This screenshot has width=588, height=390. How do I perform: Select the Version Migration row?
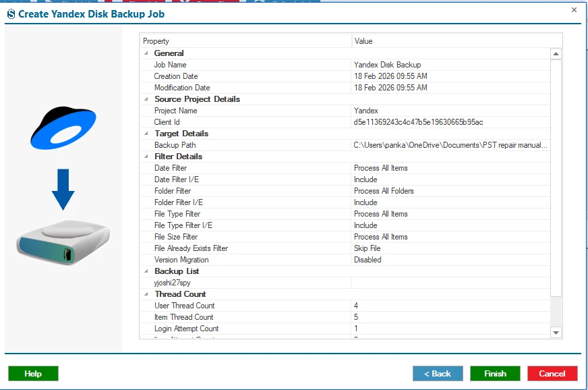pyautogui.click(x=345, y=260)
